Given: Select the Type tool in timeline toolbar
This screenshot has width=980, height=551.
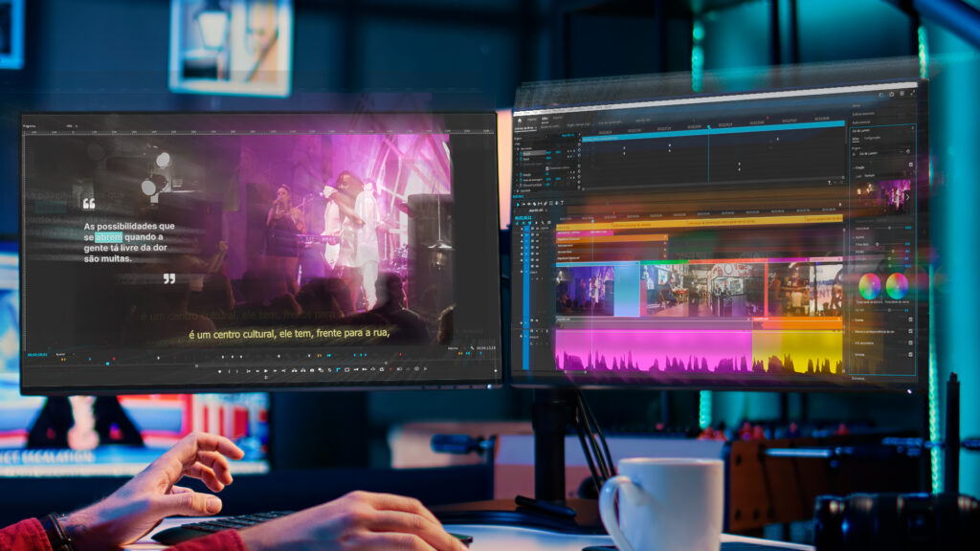Looking at the screenshot, I should (562, 203).
